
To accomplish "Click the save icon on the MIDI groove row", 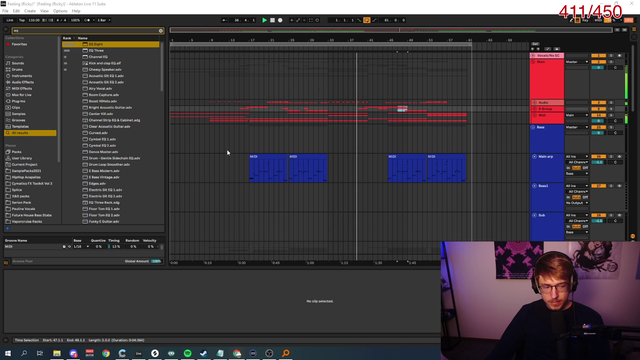I will (x=64, y=247).
